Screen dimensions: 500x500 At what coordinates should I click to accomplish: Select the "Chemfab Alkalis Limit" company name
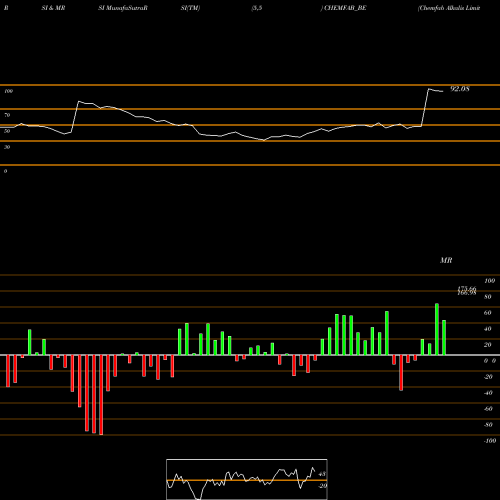[x=449, y=8]
